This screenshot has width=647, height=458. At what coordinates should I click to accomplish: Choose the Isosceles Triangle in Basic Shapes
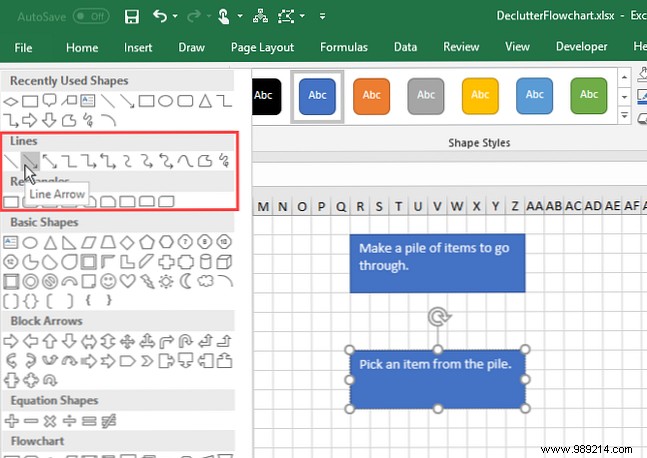50,243
